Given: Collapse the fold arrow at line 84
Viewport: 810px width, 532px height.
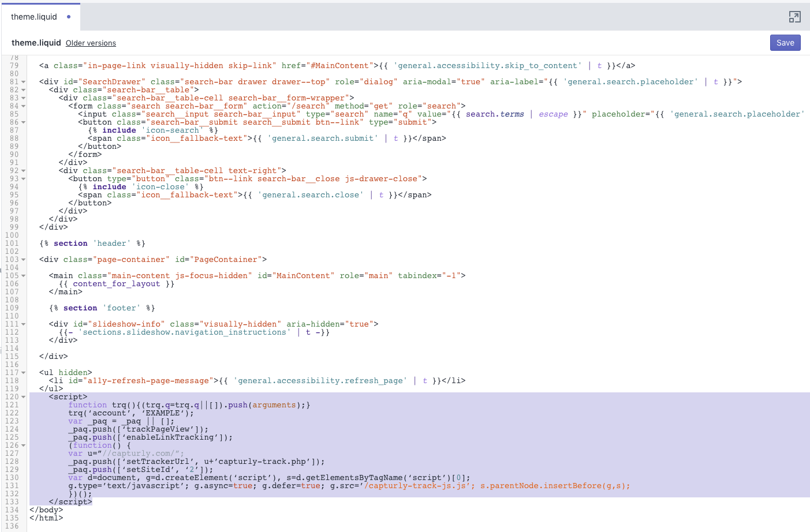Looking at the screenshot, I should pos(24,106).
